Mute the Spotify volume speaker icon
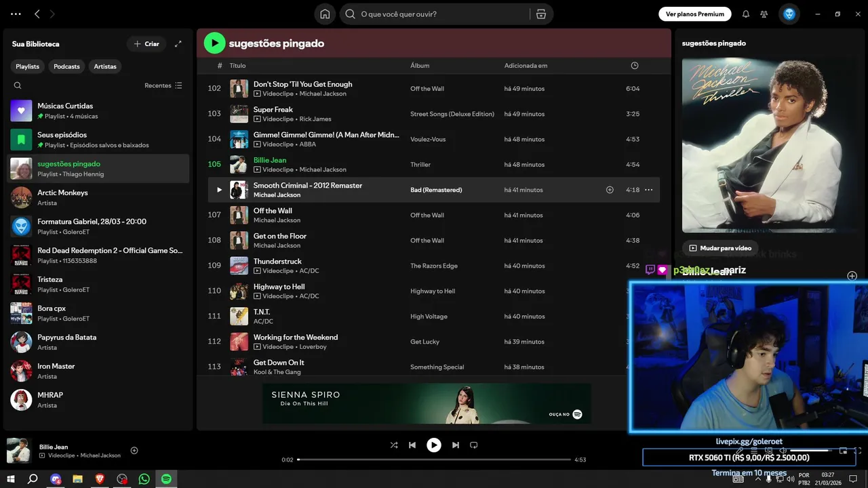 [x=783, y=451]
